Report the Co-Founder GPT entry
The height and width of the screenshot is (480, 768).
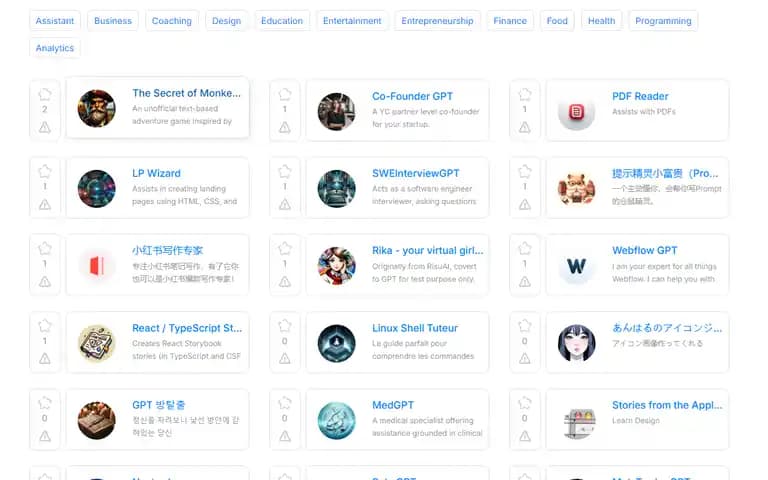pyautogui.click(x=285, y=128)
